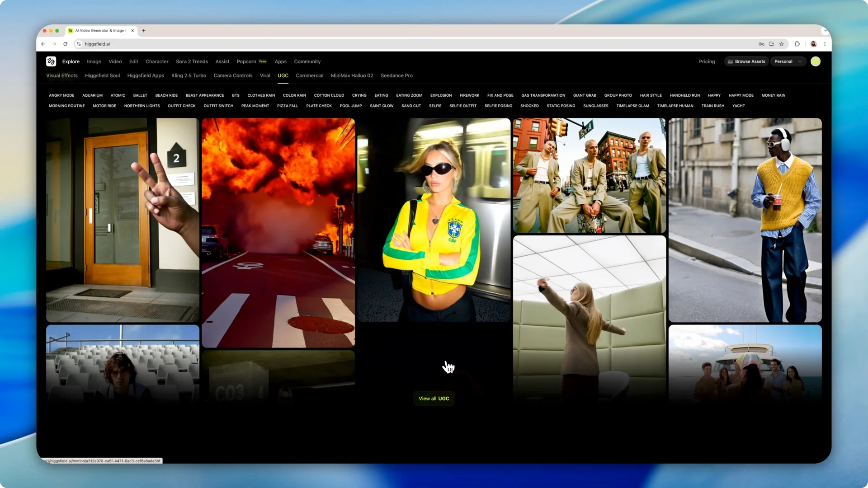Screen dimensions: 868x488
Task: Reload the page
Action: [x=66, y=44]
